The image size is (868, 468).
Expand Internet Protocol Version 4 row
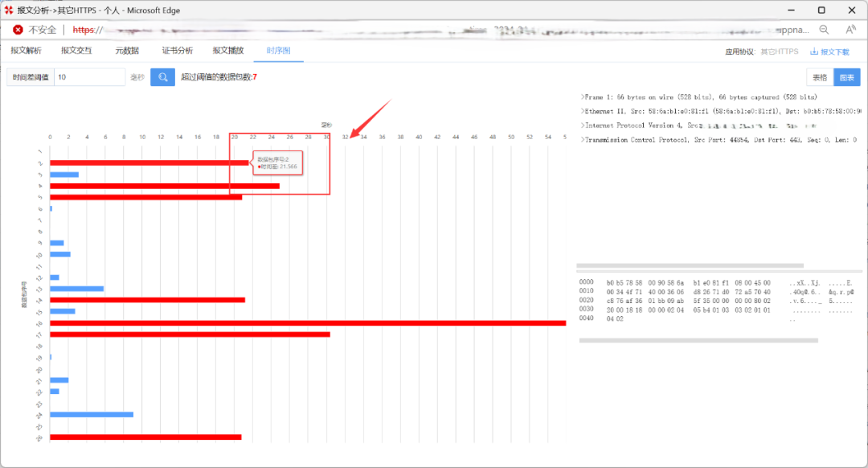pos(698,125)
